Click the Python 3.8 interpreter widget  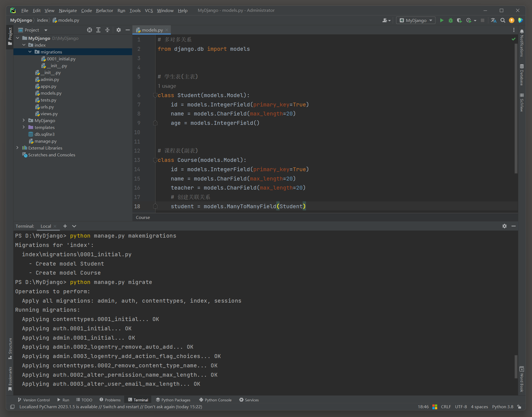502,407
